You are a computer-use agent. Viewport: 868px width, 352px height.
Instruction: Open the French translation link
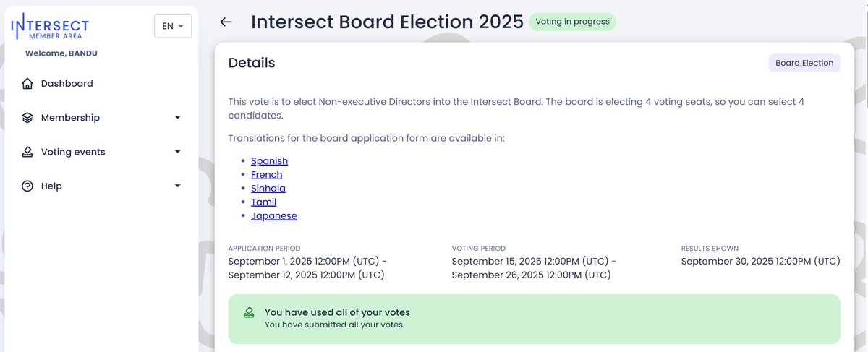point(267,175)
